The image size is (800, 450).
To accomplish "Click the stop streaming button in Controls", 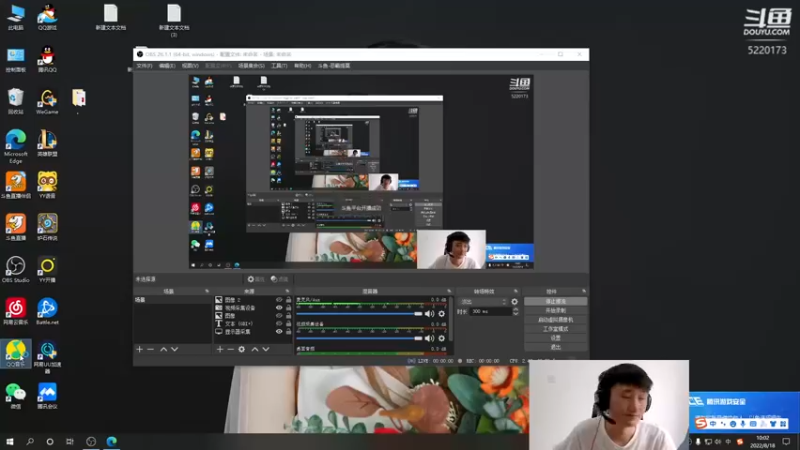I will coord(556,302).
